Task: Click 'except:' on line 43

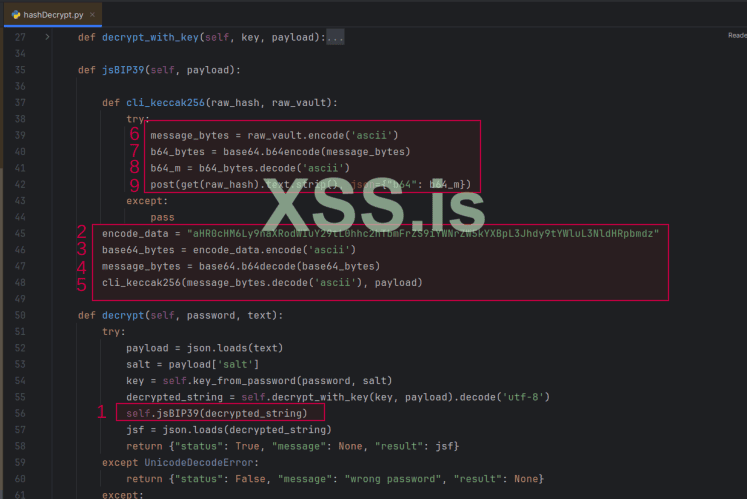Action: pyautogui.click(x=147, y=201)
